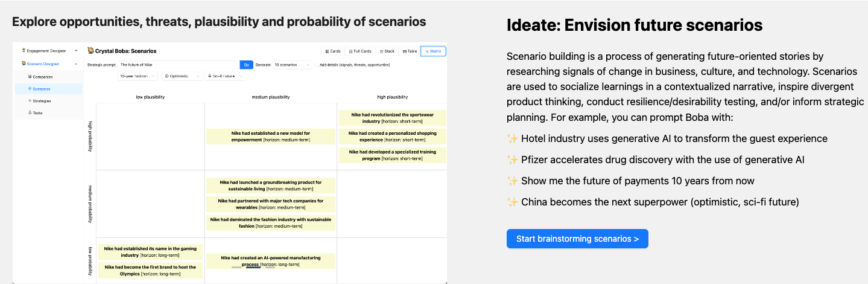Collapse the Scenario Designer section chevron
868x284 pixels.
click(76, 63)
